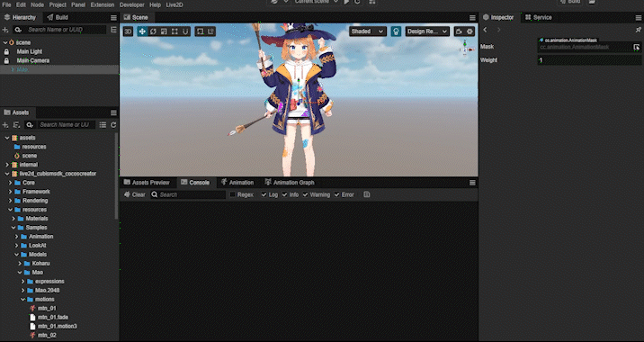The height and width of the screenshot is (342, 644).
Task: Refresh the Assets panel
Action: pyautogui.click(x=113, y=125)
